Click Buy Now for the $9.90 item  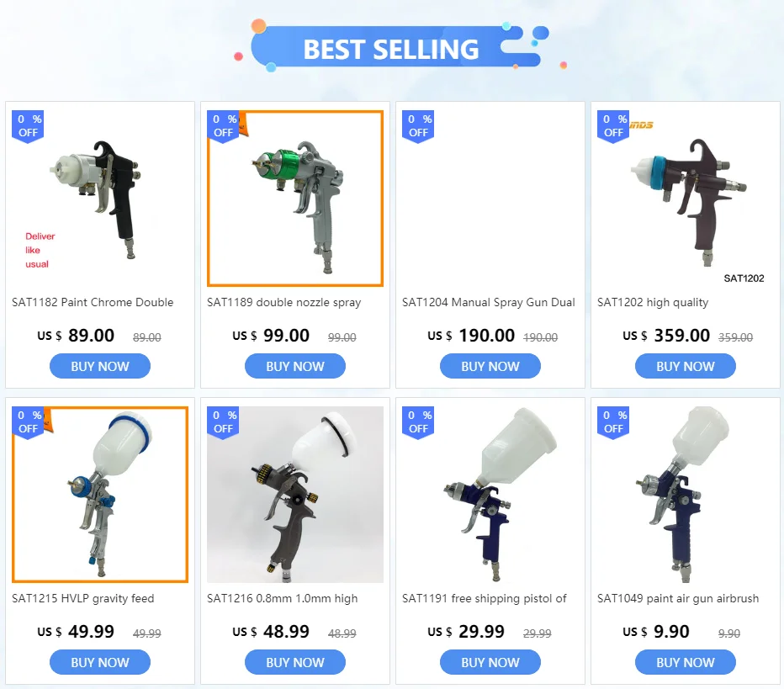click(x=686, y=662)
